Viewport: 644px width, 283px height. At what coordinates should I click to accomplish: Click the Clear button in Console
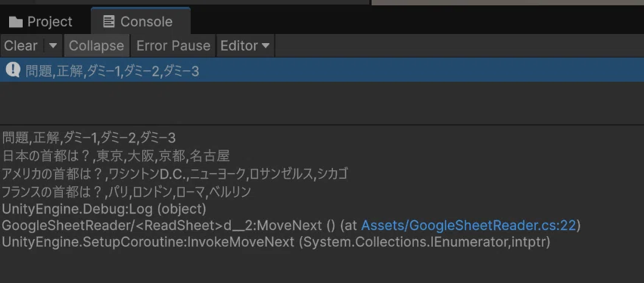[x=21, y=45]
